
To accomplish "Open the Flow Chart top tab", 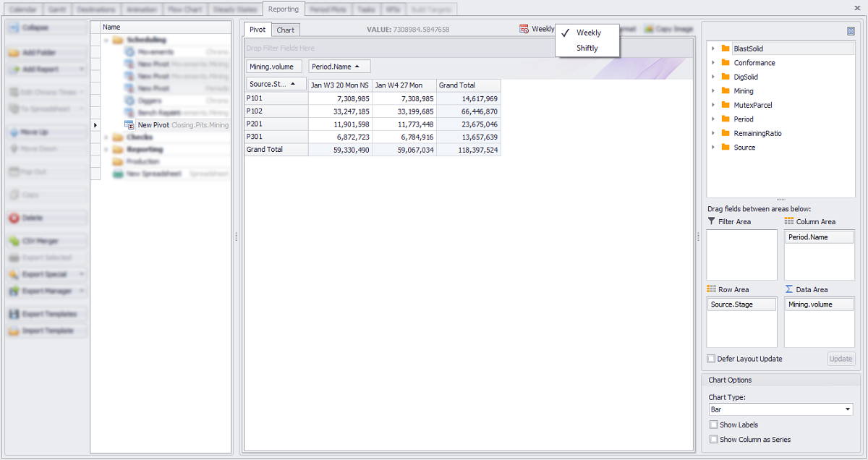I will (x=184, y=9).
